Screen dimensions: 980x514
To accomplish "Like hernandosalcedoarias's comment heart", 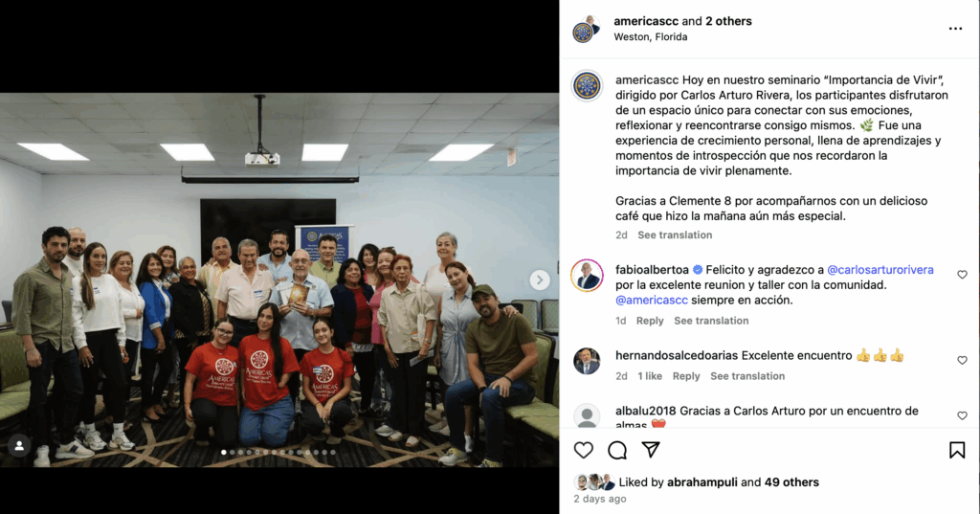I will (x=962, y=360).
